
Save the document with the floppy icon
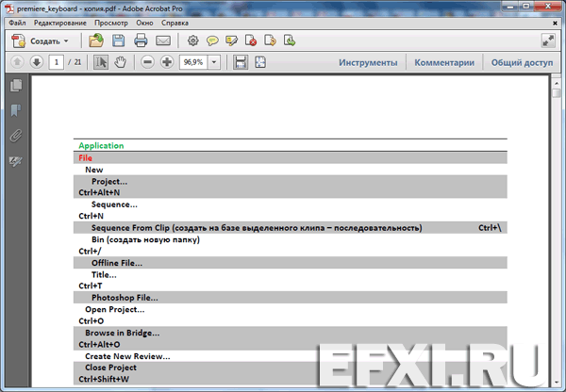tap(119, 41)
